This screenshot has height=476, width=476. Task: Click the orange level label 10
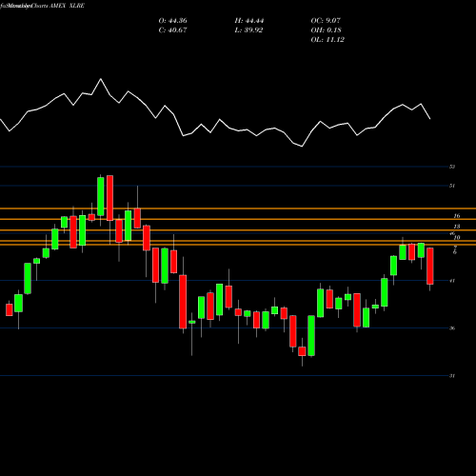[x=457, y=238]
